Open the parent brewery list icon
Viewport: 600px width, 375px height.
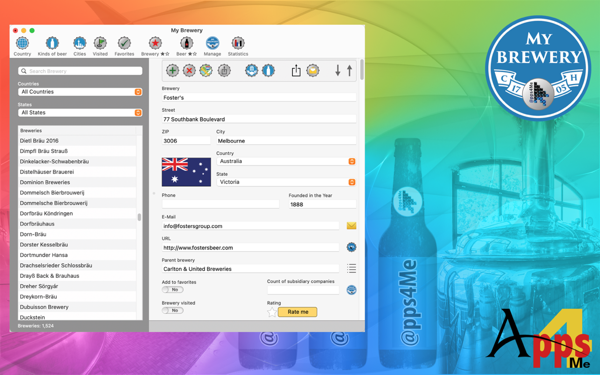click(351, 269)
